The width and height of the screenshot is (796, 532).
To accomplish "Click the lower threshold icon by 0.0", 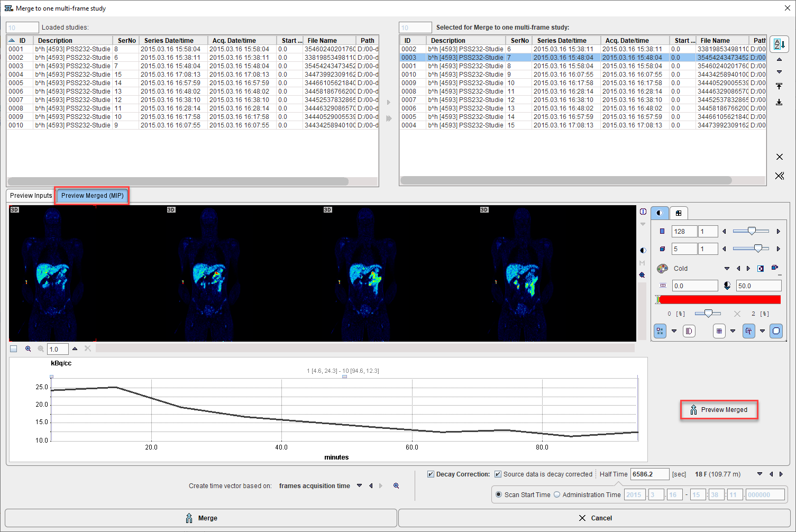I will tap(663, 286).
